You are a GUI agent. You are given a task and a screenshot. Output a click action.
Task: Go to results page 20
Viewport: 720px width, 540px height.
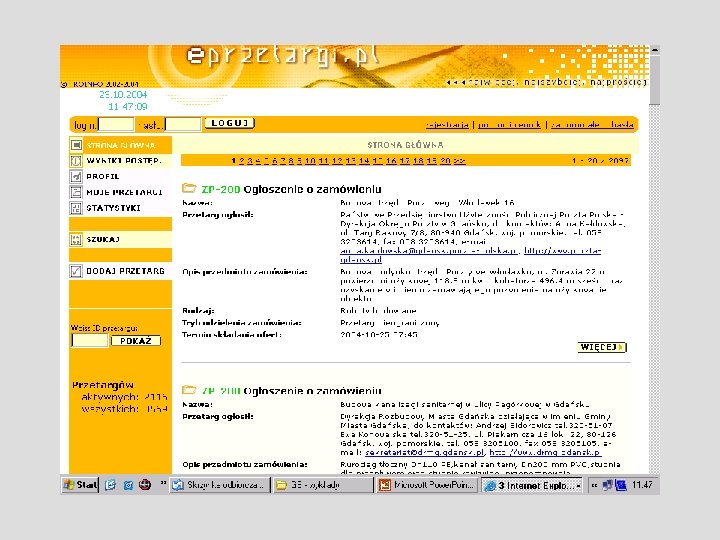click(x=445, y=161)
